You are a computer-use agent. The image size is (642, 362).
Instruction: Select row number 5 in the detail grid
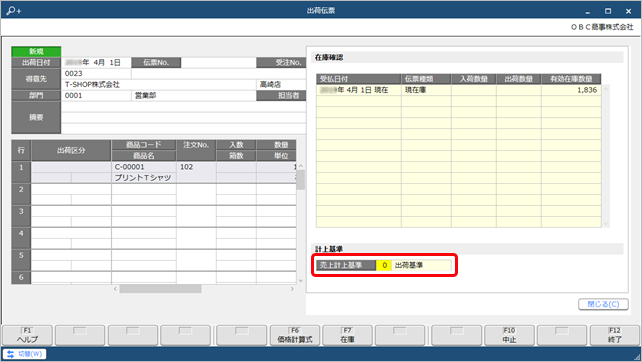click(x=21, y=260)
